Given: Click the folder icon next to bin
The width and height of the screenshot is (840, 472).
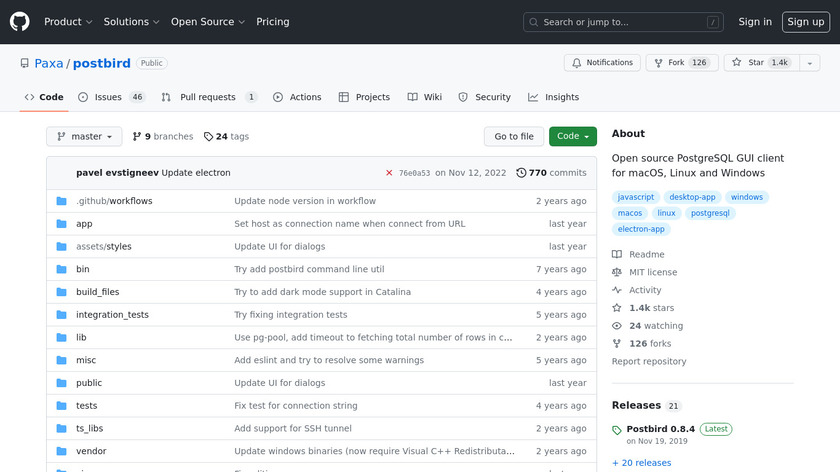Looking at the screenshot, I should [62, 269].
